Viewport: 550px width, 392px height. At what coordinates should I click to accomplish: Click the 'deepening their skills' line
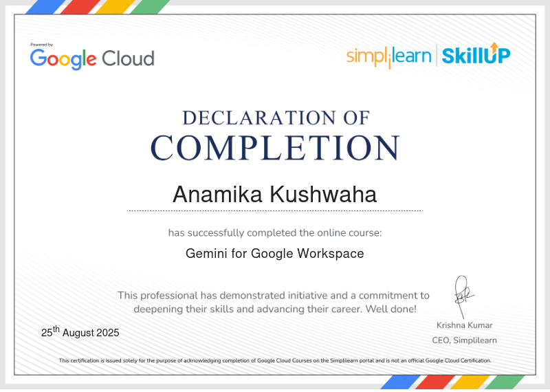[275, 309]
